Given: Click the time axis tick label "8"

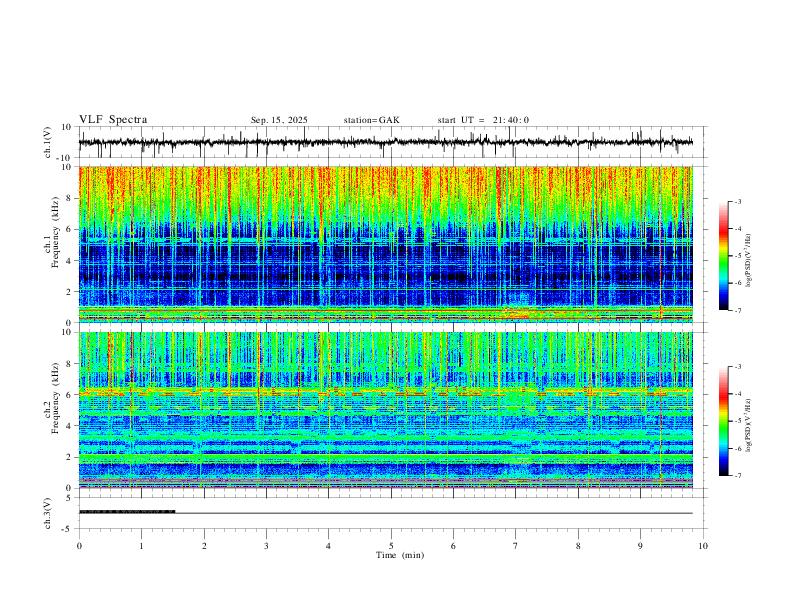Looking at the screenshot, I should pos(578,546).
